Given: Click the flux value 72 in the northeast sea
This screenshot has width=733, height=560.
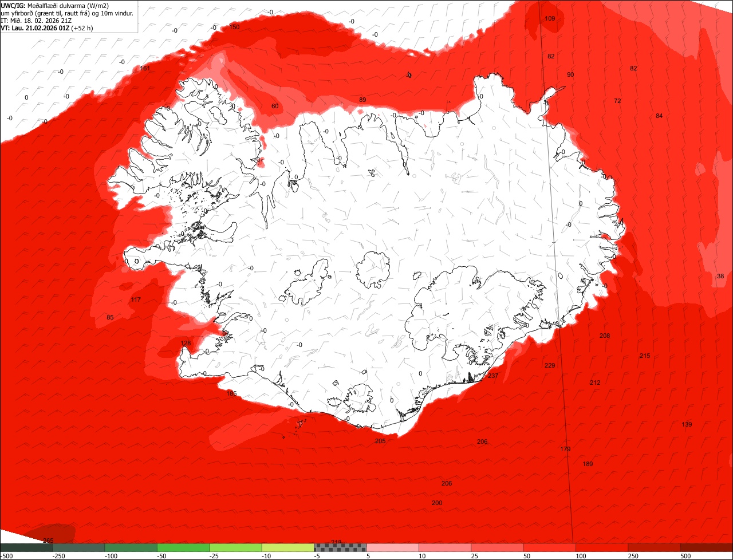Looking at the screenshot, I should click(x=617, y=101).
